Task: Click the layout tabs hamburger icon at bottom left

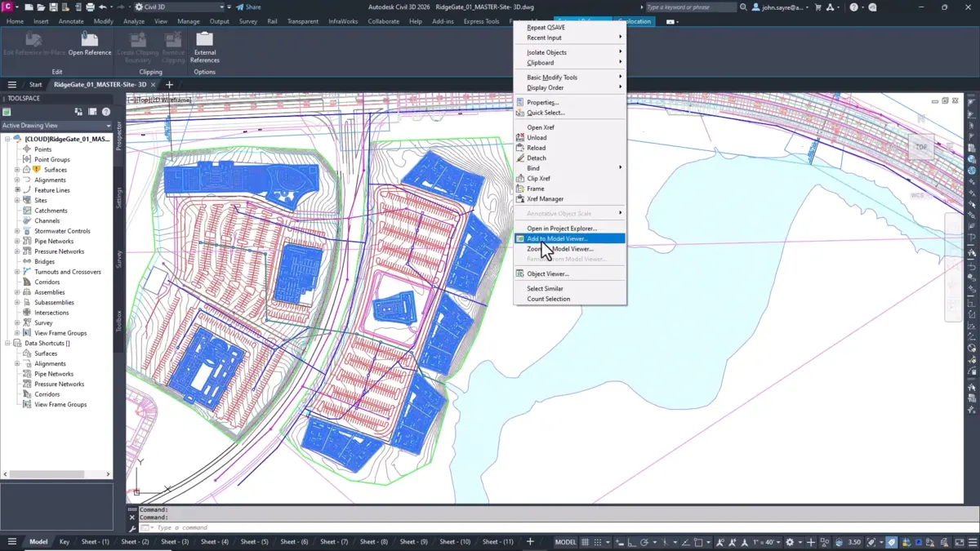Action: (11, 541)
